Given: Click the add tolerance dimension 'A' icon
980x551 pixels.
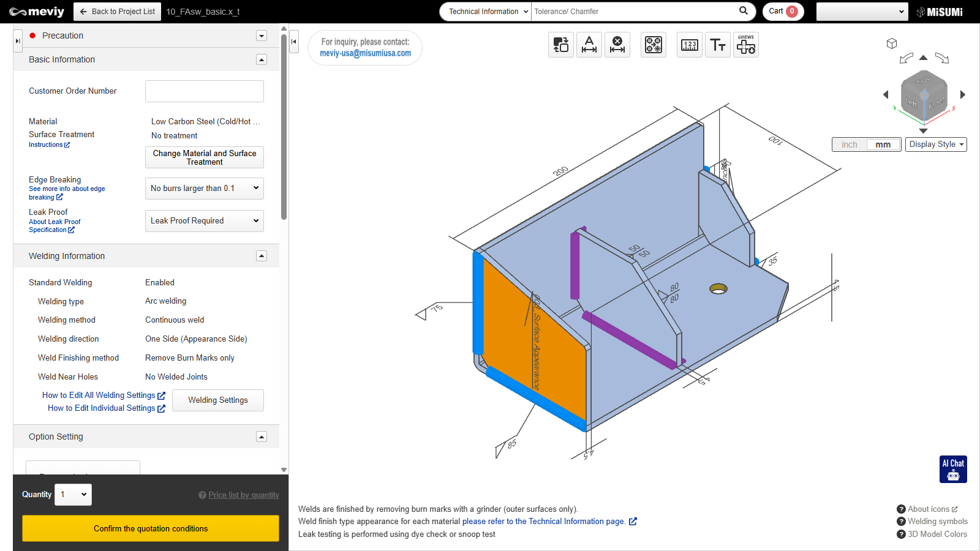Looking at the screenshot, I should 589,45.
